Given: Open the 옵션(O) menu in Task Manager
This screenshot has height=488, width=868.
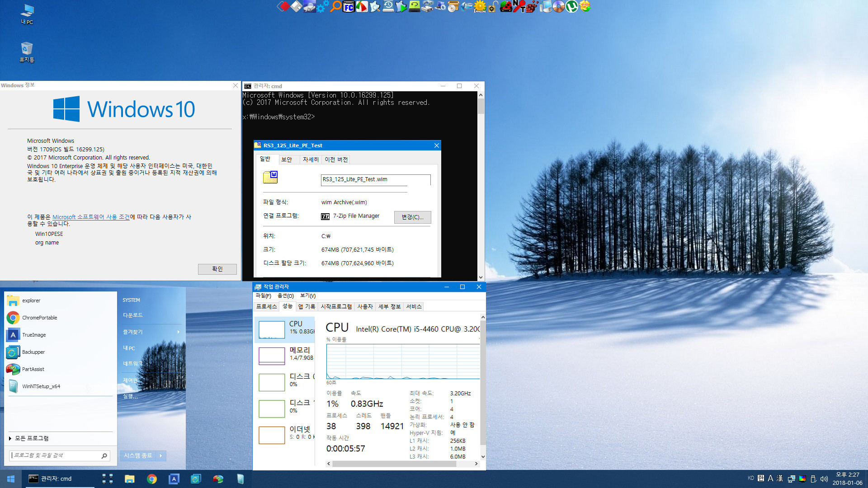Looking at the screenshot, I should tap(286, 296).
